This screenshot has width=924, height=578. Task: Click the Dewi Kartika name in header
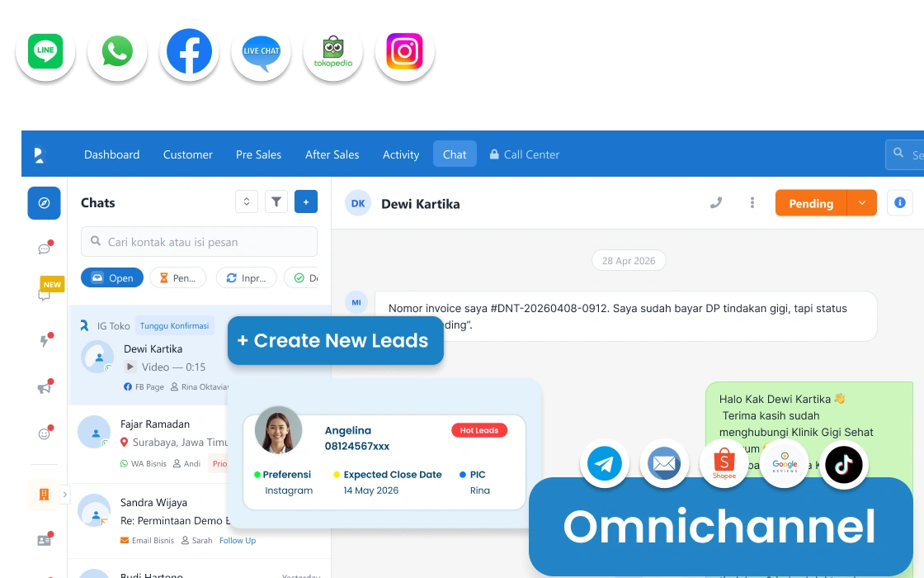tap(420, 203)
